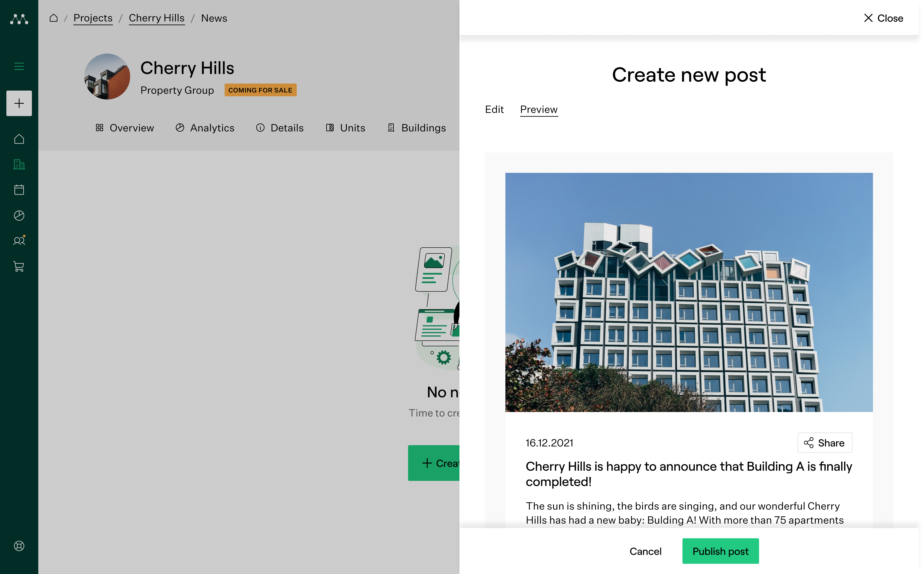Click the Cancel button

point(646,551)
